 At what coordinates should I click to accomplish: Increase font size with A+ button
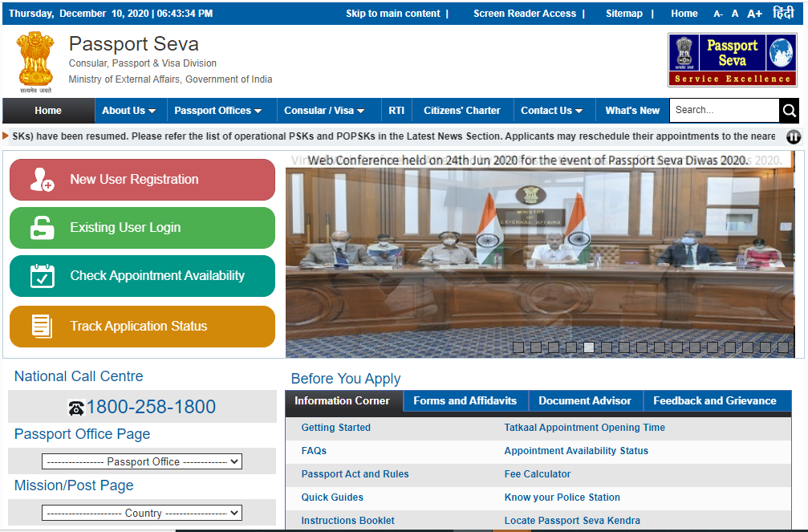pos(754,14)
